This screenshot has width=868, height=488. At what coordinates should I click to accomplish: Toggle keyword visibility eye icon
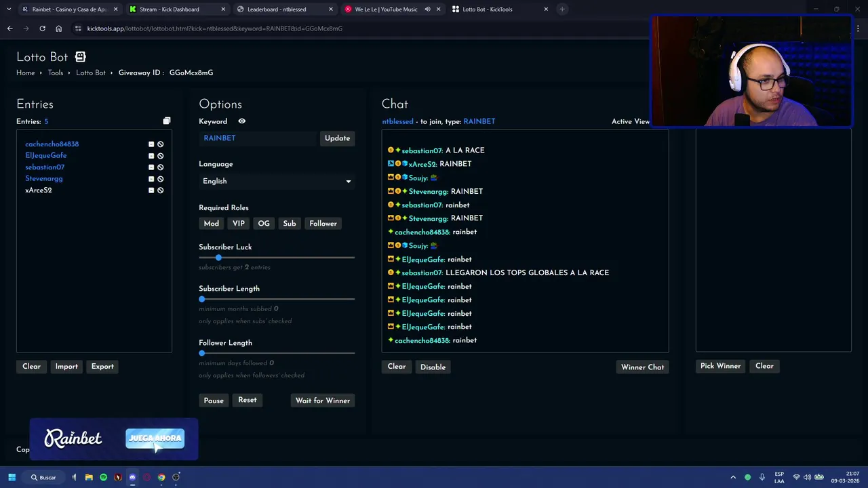[242, 121]
